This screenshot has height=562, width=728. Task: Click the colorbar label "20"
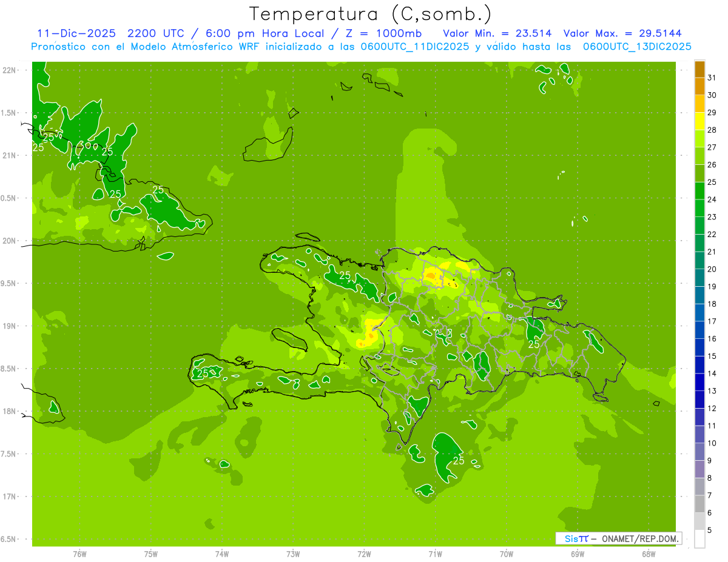[712, 269]
